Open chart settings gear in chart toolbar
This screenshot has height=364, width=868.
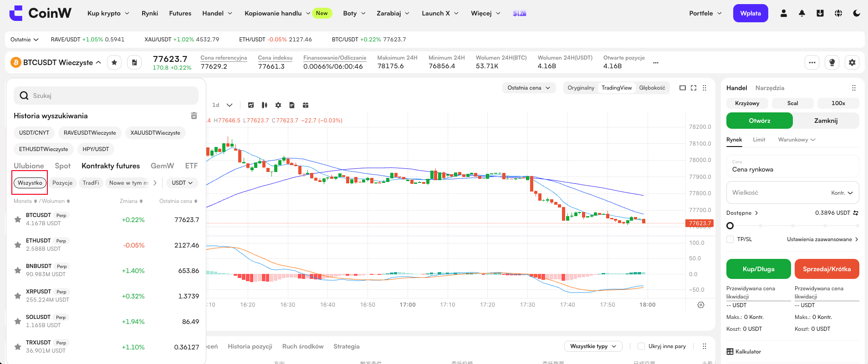click(x=278, y=105)
